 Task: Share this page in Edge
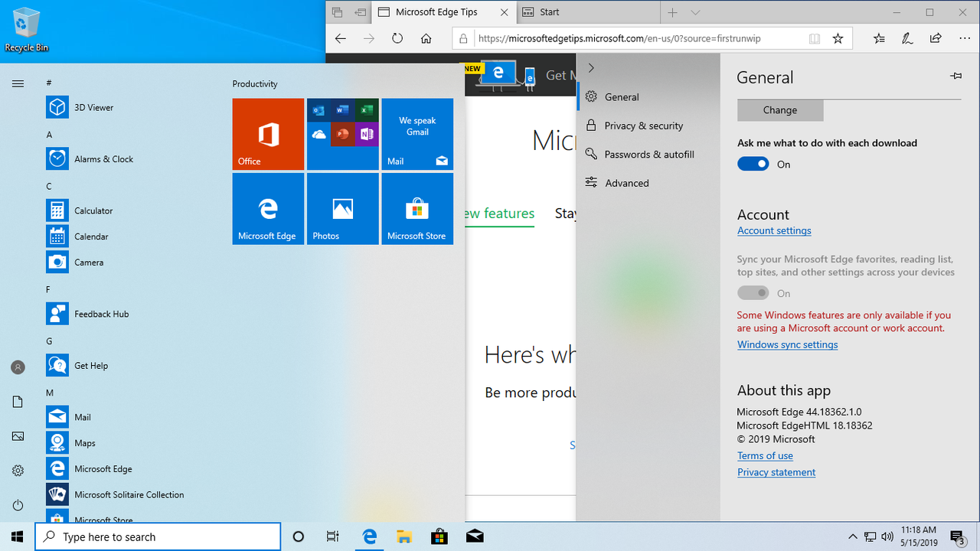(x=936, y=38)
